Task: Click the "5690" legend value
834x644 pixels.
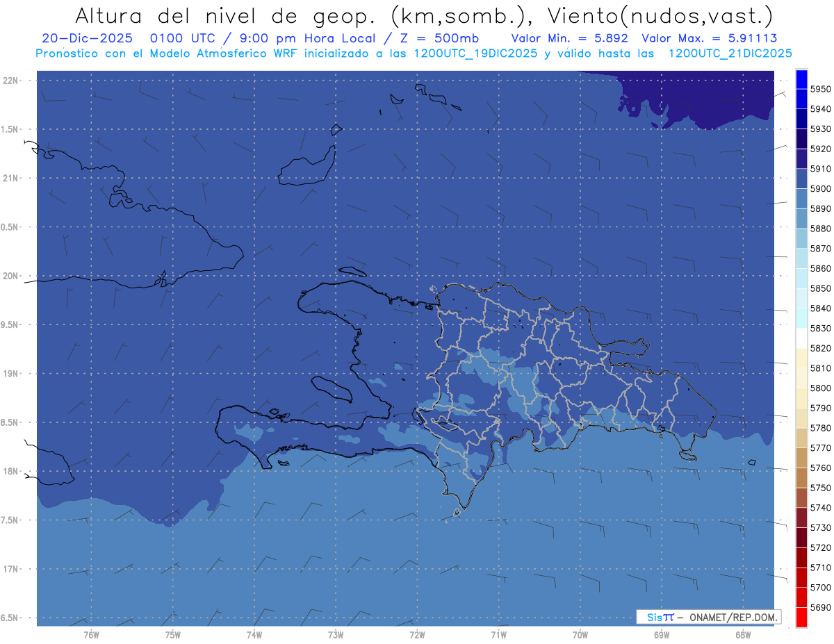Action: 820,607
